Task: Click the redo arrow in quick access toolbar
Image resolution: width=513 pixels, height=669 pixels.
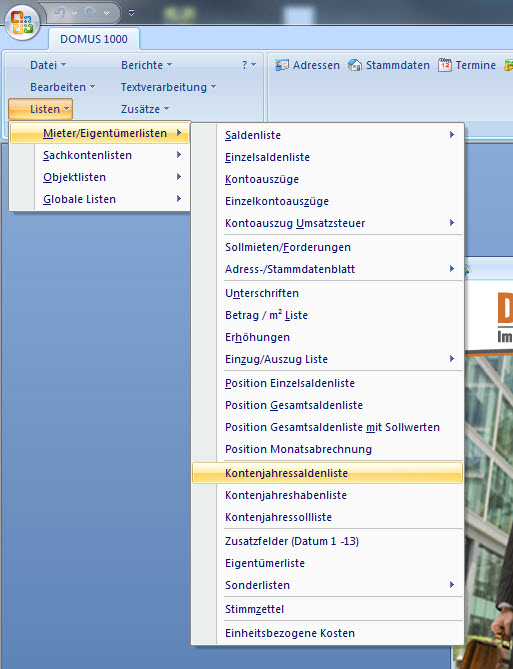Action: [91, 13]
